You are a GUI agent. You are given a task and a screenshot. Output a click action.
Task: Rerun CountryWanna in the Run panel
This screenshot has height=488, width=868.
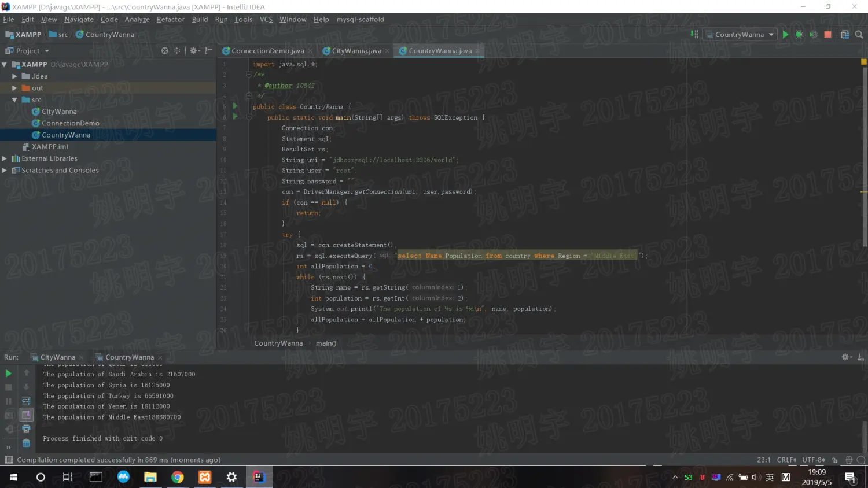click(8, 374)
